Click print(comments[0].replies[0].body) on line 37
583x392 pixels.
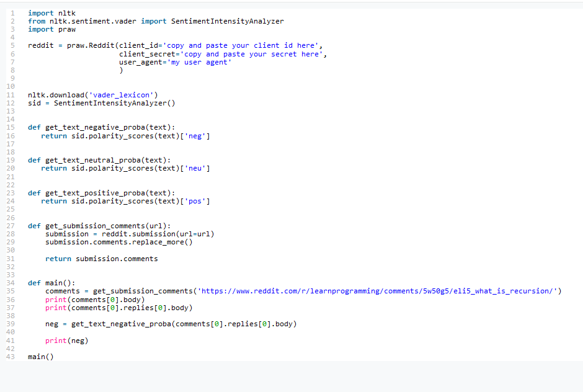coord(119,308)
